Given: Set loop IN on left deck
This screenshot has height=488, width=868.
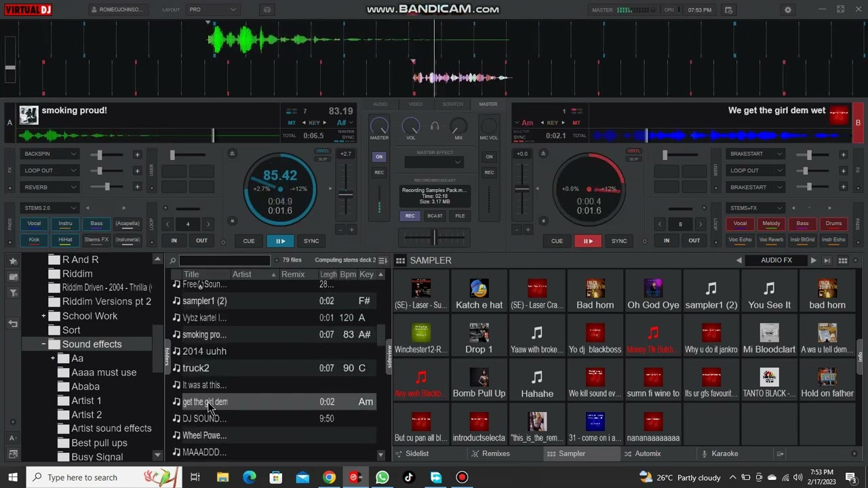Looking at the screenshot, I should coord(174,241).
